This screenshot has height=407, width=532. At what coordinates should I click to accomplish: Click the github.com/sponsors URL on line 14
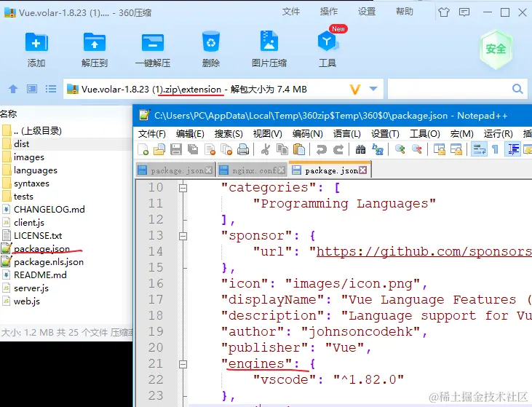(x=424, y=252)
